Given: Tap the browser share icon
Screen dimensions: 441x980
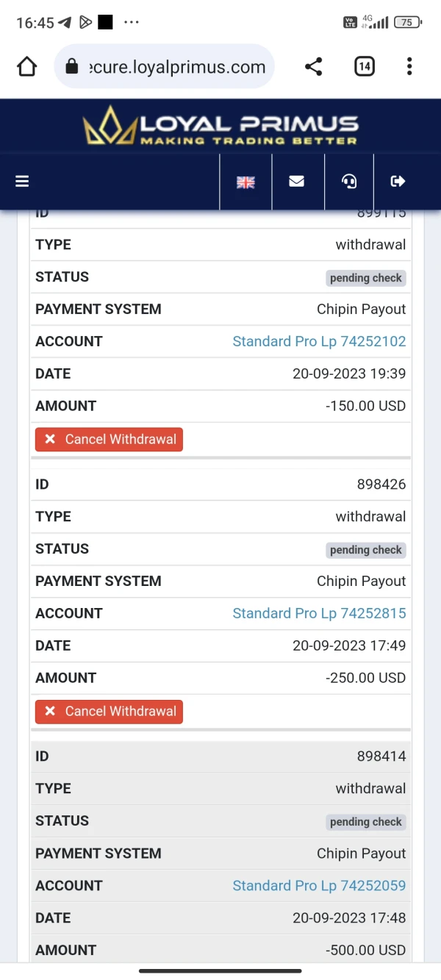Looking at the screenshot, I should click(313, 67).
